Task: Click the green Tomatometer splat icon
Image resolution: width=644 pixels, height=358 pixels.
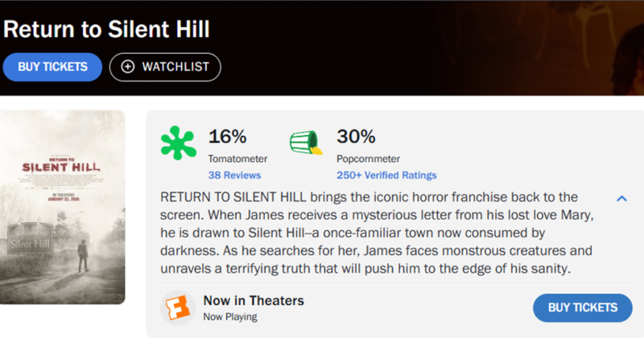Action: tap(178, 144)
